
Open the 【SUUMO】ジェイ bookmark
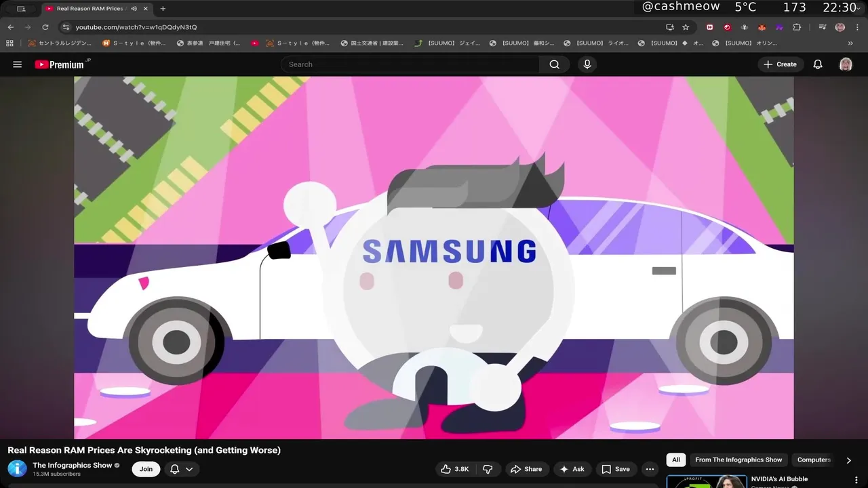coord(448,43)
